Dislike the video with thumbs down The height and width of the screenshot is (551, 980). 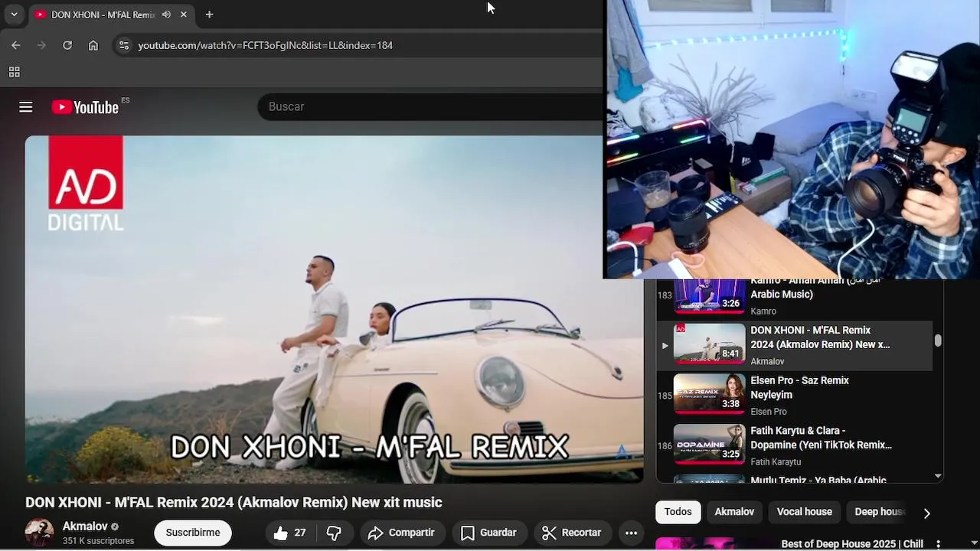(335, 533)
